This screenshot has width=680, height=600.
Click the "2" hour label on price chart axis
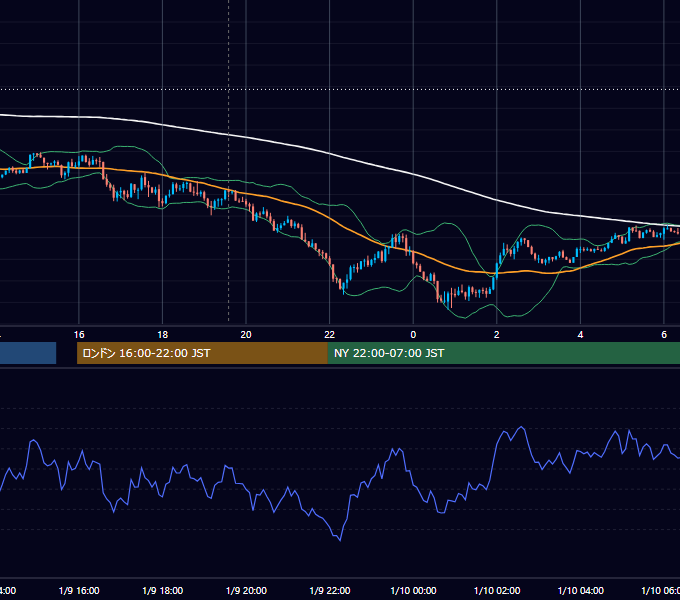pos(497,335)
